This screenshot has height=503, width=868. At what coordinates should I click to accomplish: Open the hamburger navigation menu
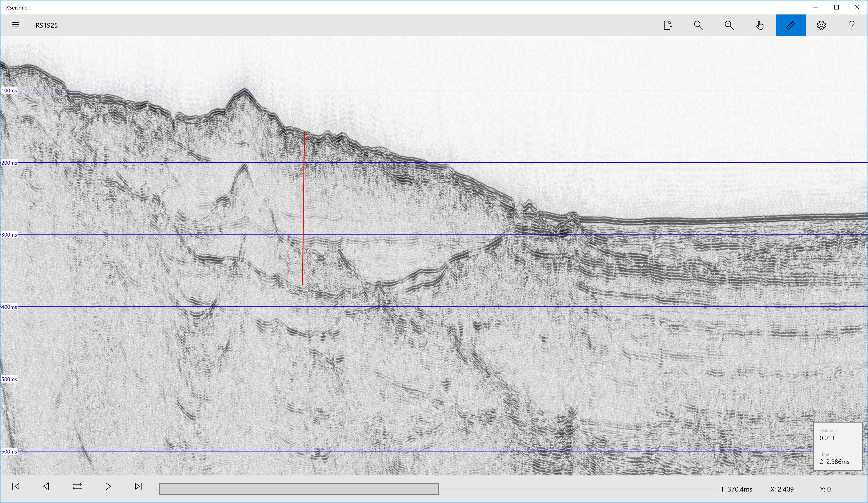tap(16, 25)
